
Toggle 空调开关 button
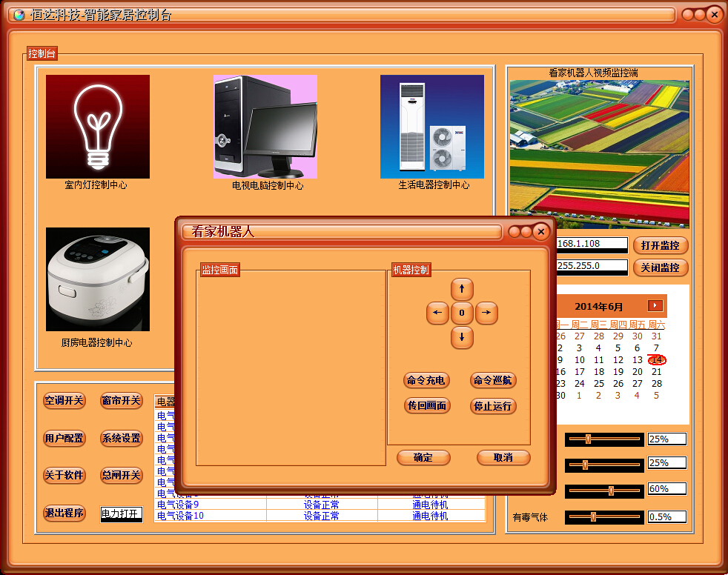[x=64, y=401]
